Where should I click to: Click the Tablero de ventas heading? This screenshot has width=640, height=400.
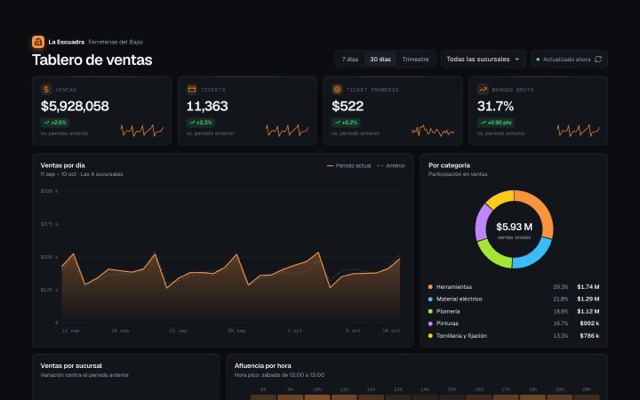[x=92, y=60]
